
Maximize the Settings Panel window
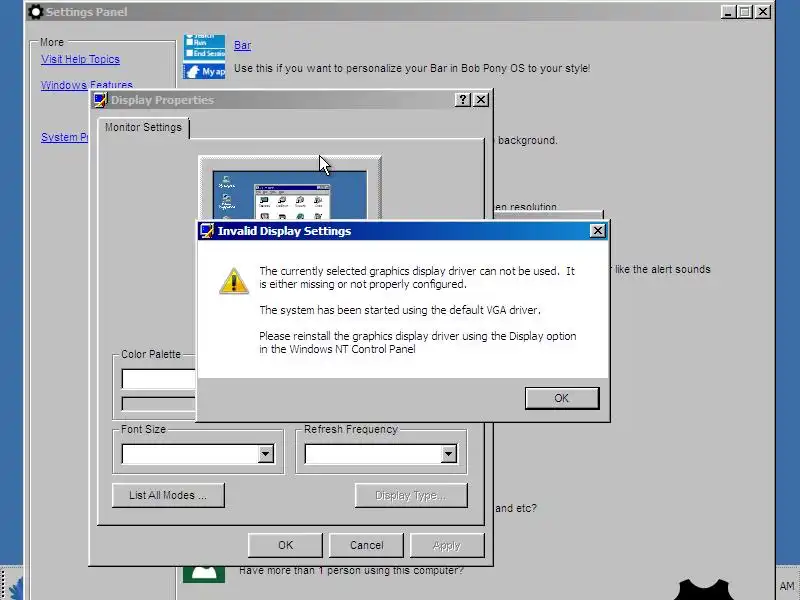[745, 12]
